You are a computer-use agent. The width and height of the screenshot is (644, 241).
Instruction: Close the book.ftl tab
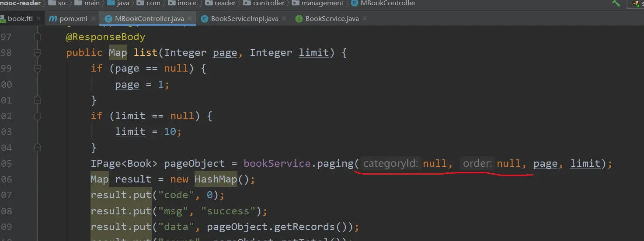point(38,18)
